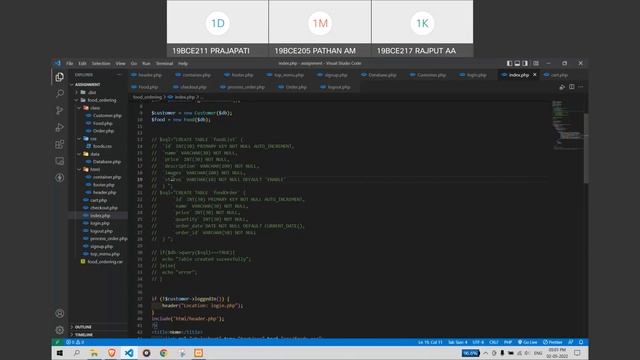640x360 pixels.
Task: Open the Run and Debug view
Action: [60, 127]
